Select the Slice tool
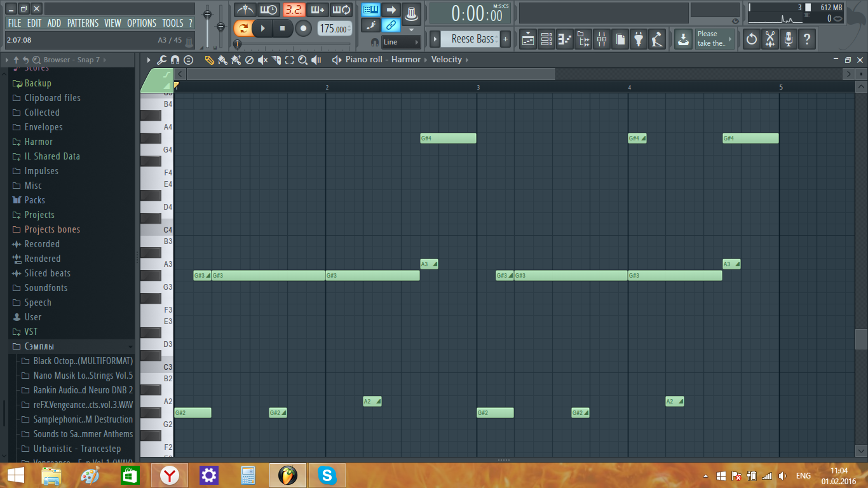Viewport: 868px width, 488px height. (x=276, y=60)
